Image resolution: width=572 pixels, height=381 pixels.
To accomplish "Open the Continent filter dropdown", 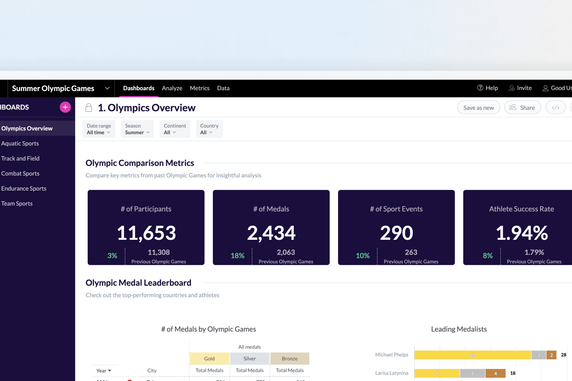I will click(x=175, y=129).
